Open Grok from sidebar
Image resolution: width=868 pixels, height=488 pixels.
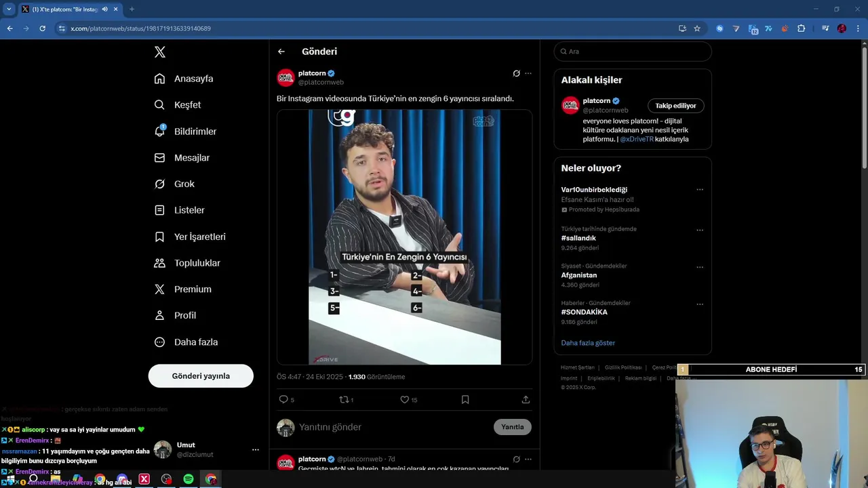coord(174,184)
